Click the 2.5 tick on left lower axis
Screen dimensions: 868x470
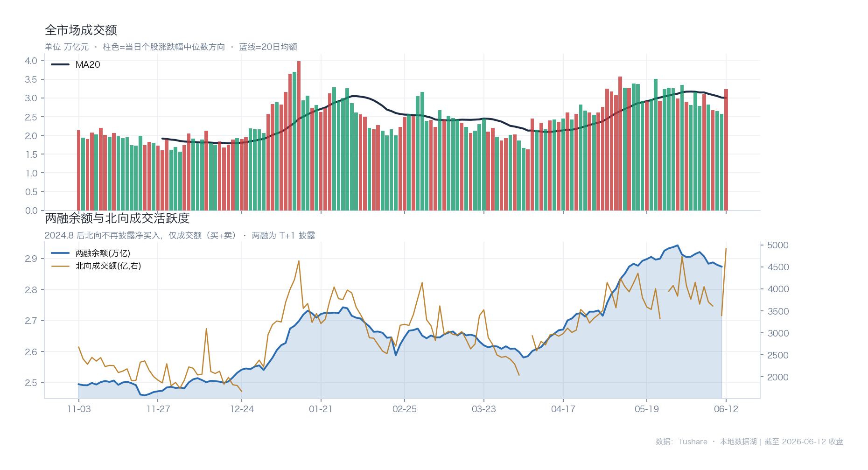coord(31,383)
